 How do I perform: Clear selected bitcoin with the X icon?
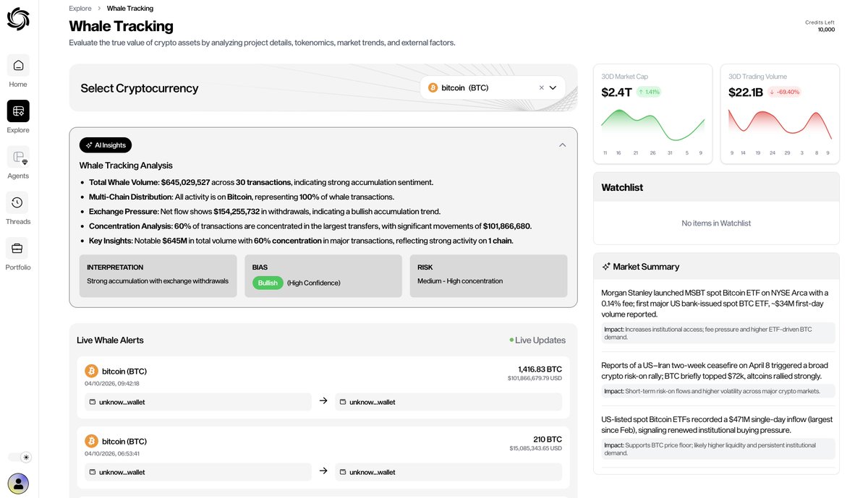(541, 87)
